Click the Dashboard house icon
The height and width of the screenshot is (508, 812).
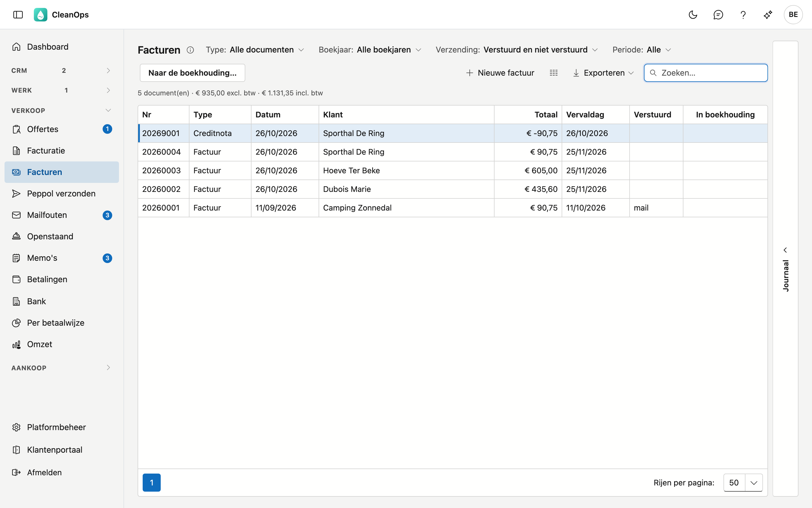point(16,47)
